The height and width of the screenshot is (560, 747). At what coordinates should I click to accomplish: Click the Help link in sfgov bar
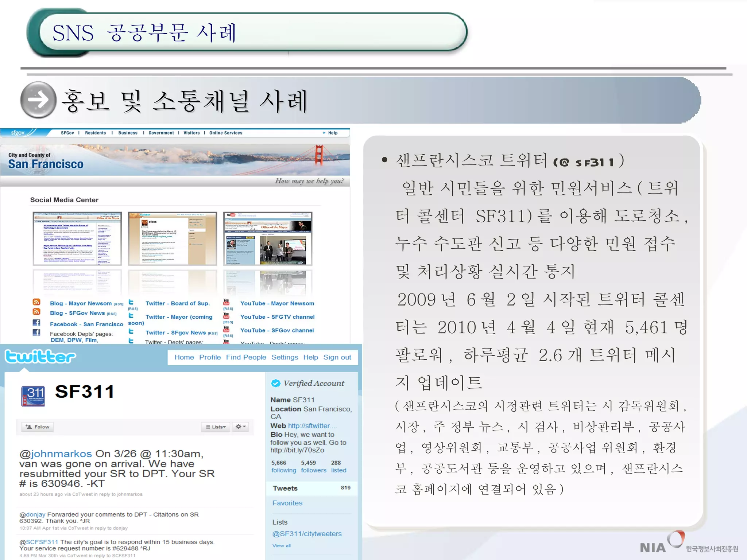(x=333, y=133)
